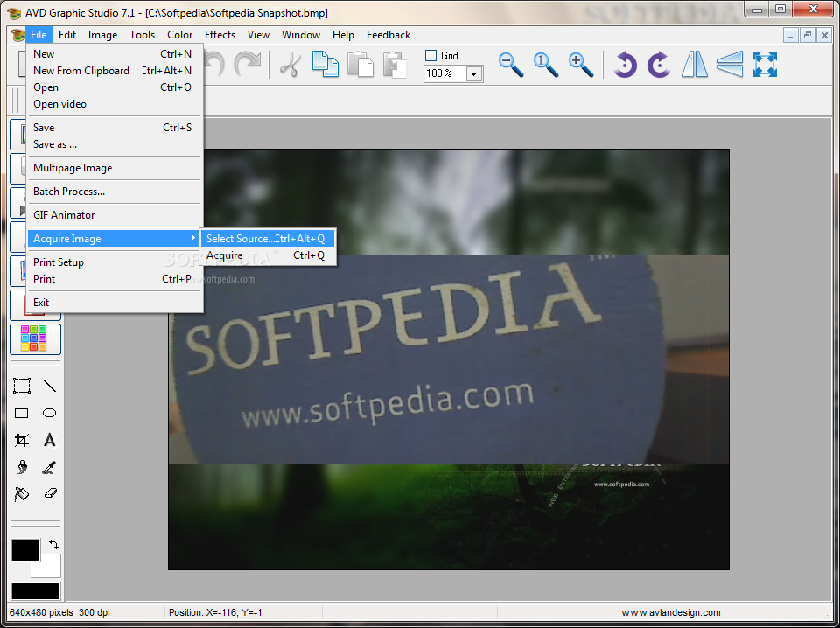Open the Window menu

click(x=300, y=35)
